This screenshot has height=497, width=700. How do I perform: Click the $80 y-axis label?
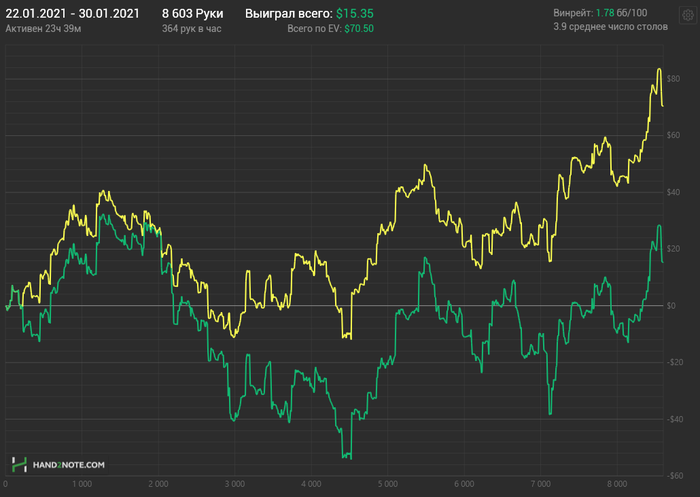pyautogui.click(x=673, y=79)
